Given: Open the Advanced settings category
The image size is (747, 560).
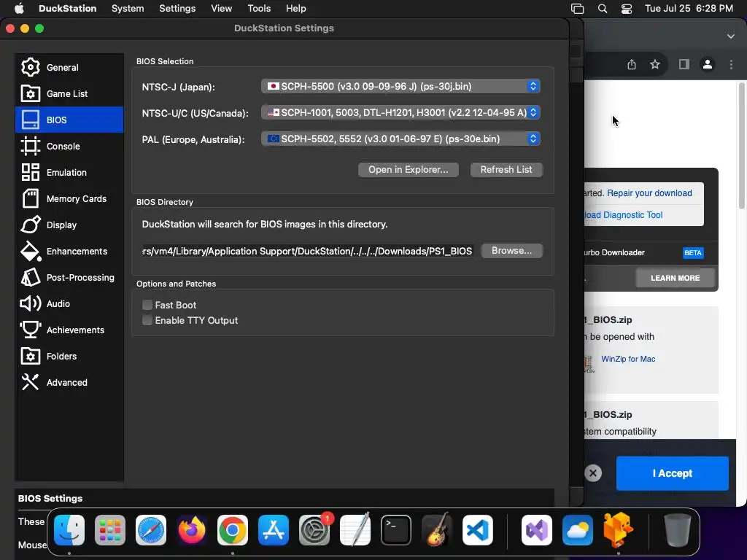Looking at the screenshot, I should [69, 382].
